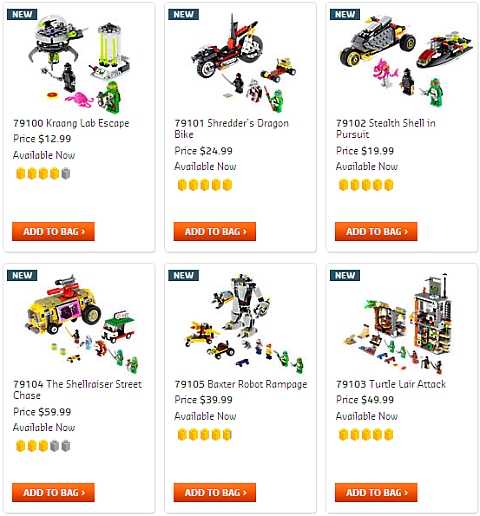Add Turtle Lair Attack to bag

[x=376, y=492]
